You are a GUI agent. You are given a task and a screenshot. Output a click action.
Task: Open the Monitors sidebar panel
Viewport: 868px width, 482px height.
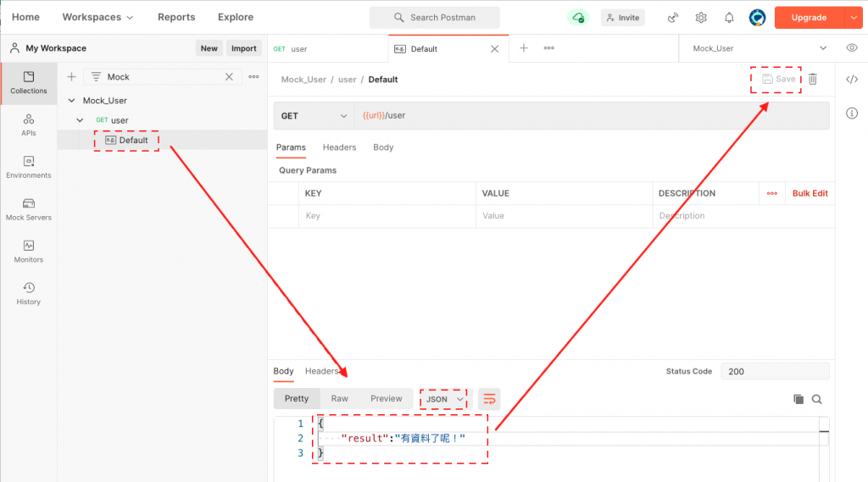click(x=29, y=252)
